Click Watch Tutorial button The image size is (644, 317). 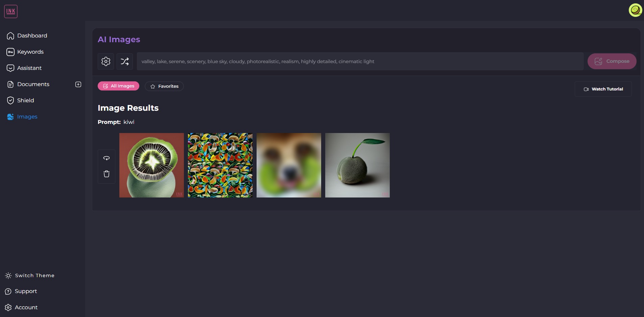(603, 89)
